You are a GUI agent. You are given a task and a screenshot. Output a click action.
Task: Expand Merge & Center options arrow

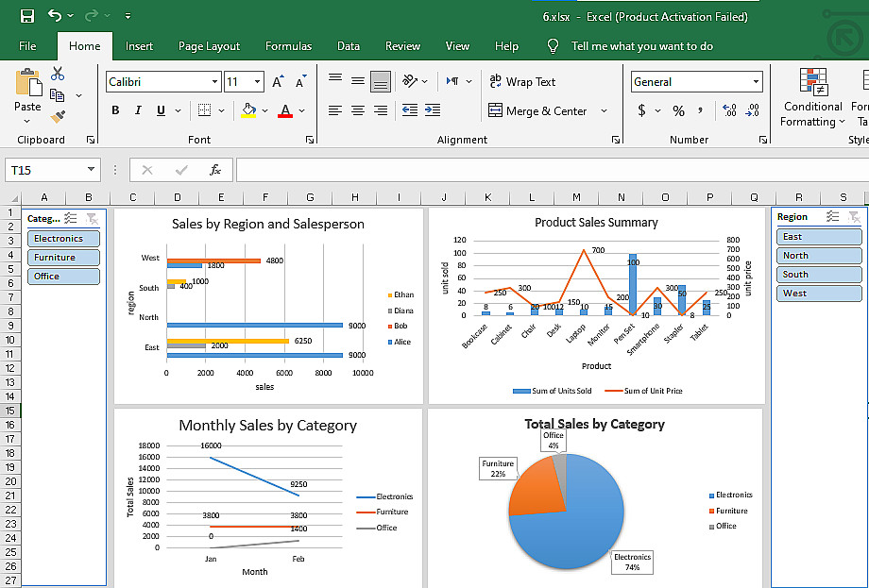click(604, 110)
